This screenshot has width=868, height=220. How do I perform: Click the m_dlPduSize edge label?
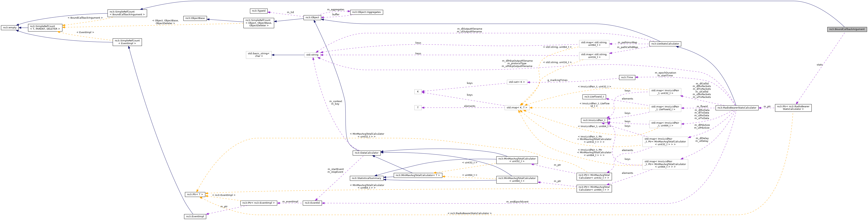702,125
